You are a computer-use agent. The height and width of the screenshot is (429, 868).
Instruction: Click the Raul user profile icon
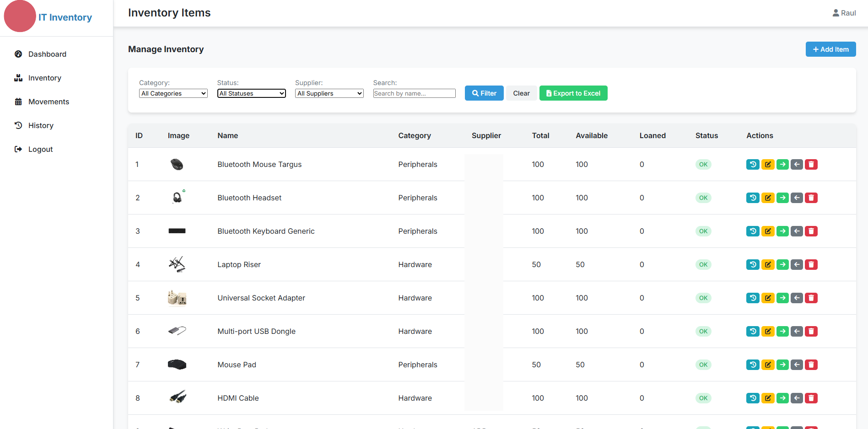[836, 13]
